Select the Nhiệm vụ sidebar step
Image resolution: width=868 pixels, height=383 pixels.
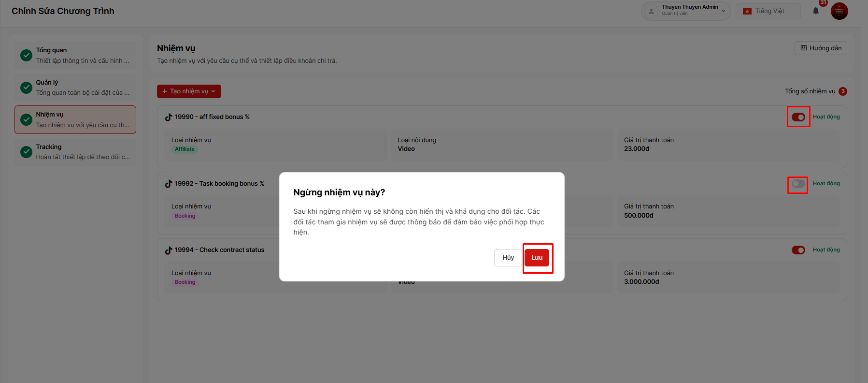(x=75, y=120)
